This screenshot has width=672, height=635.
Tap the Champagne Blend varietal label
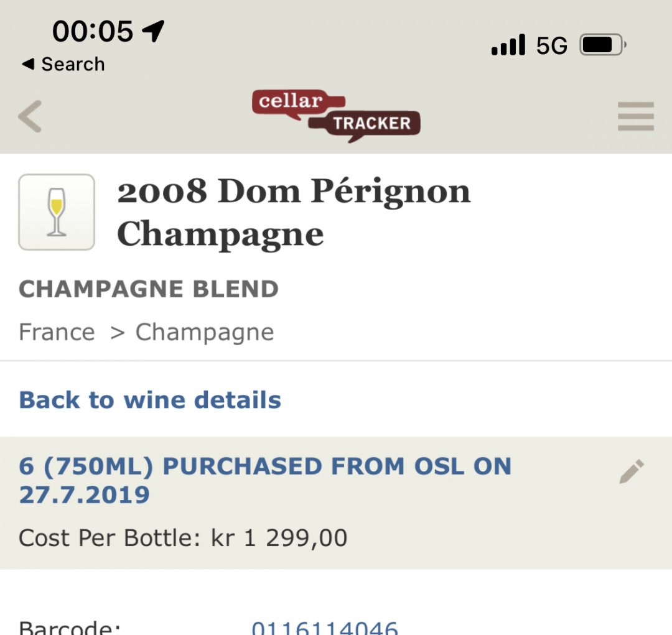149,289
